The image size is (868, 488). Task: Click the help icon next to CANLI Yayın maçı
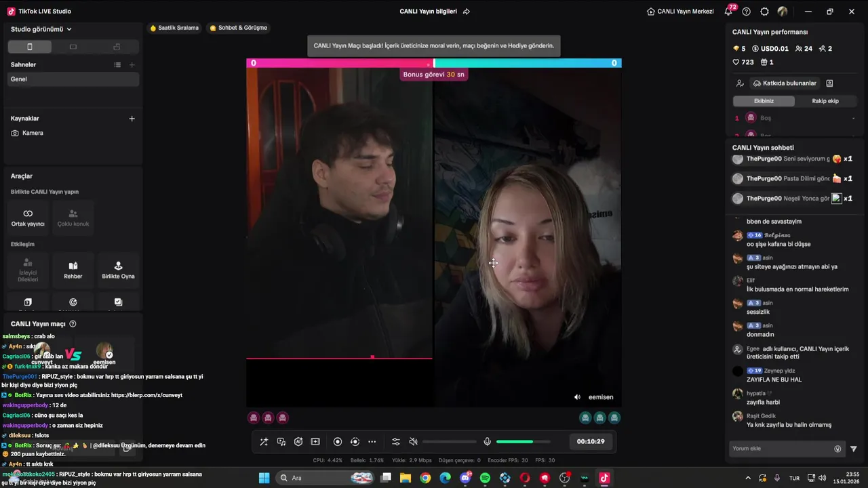point(73,324)
